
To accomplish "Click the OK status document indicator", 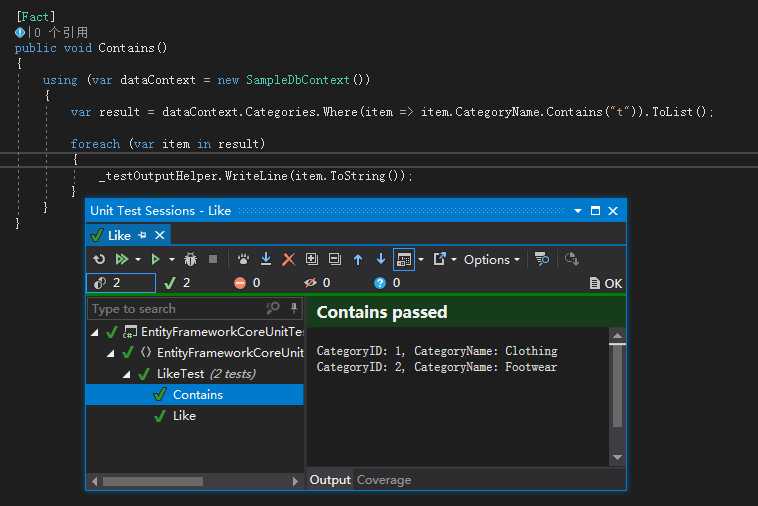I will [x=606, y=283].
